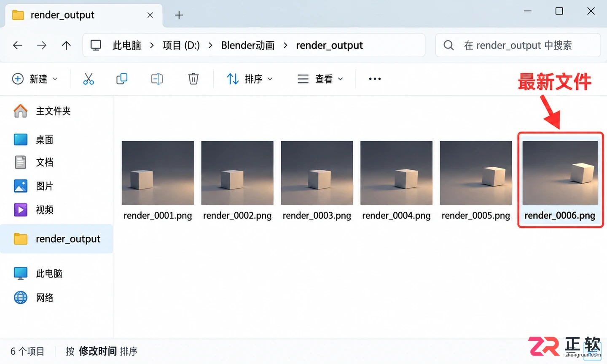This screenshot has height=364, width=607.
Task: Click the Forward navigation arrow
Action: coord(42,45)
